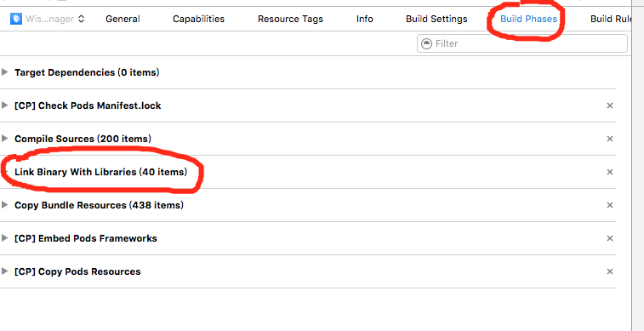Click the filter icon in search field
Viewport: 644px width, 331px height.
(427, 43)
